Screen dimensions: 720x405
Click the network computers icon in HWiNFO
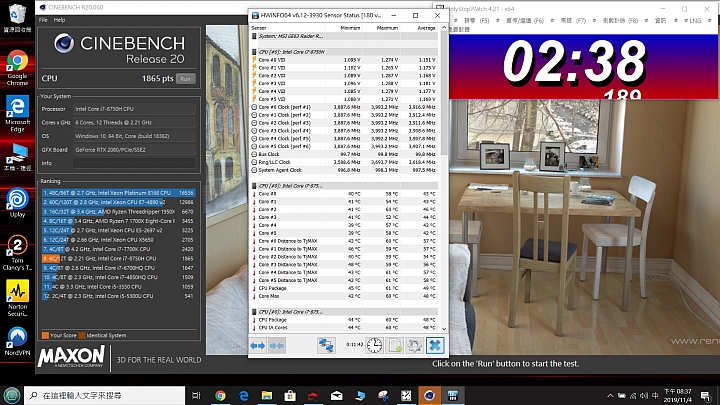[326, 345]
